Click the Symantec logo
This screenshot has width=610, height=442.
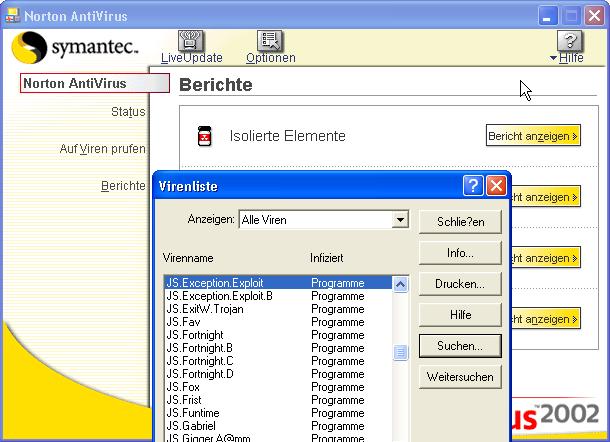(75, 47)
